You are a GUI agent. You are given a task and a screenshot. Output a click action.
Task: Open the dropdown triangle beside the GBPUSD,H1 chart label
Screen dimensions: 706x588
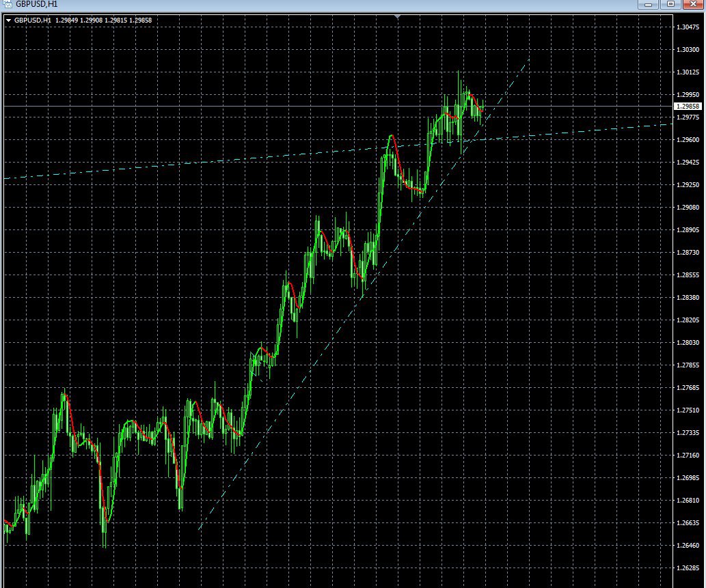(8, 20)
